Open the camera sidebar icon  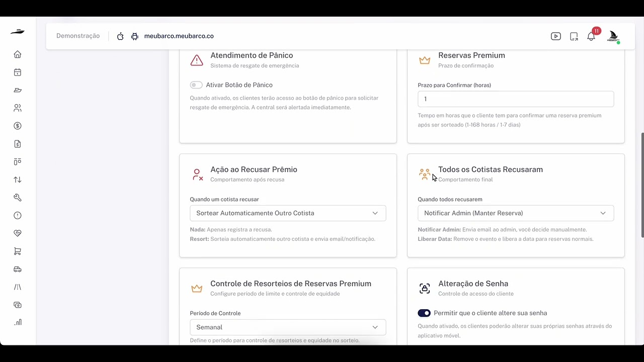click(18, 305)
